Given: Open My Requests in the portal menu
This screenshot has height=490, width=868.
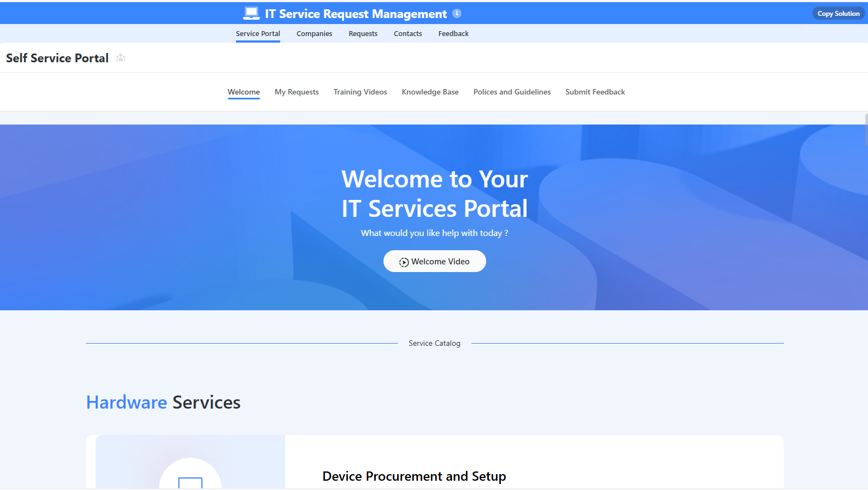Looking at the screenshot, I should pyautogui.click(x=297, y=92).
